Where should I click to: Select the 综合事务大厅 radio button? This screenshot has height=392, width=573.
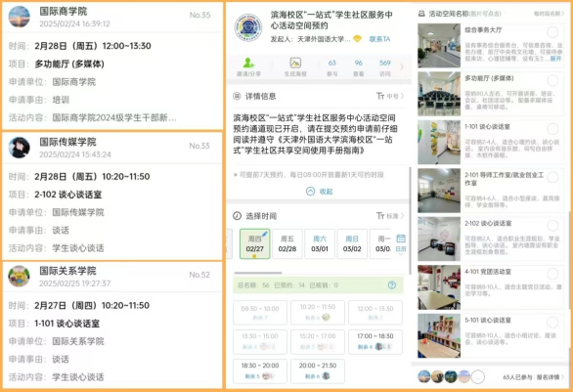coord(552,32)
